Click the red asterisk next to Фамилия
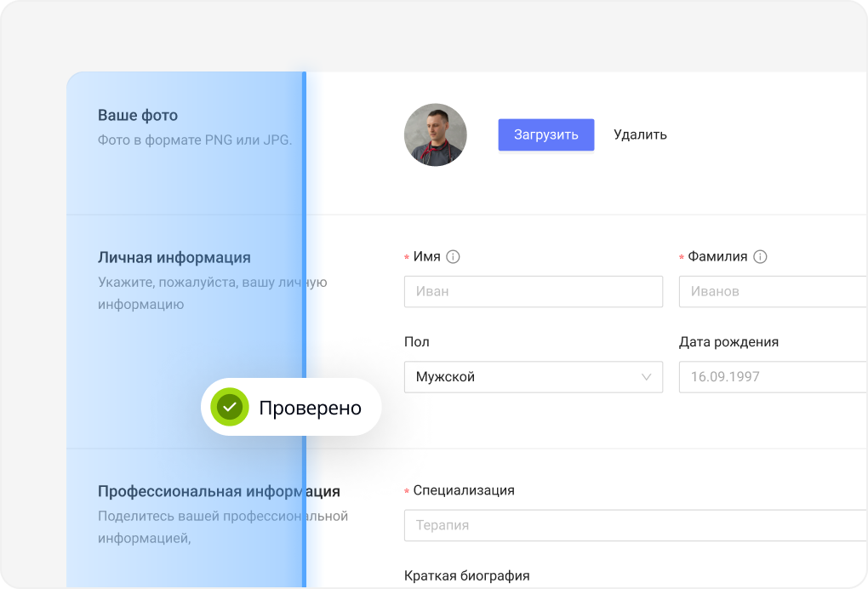 point(680,256)
